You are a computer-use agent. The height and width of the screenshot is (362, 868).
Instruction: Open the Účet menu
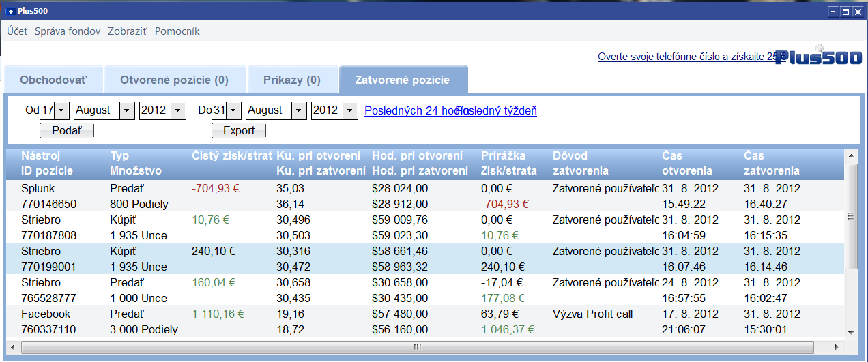pyautogui.click(x=17, y=31)
